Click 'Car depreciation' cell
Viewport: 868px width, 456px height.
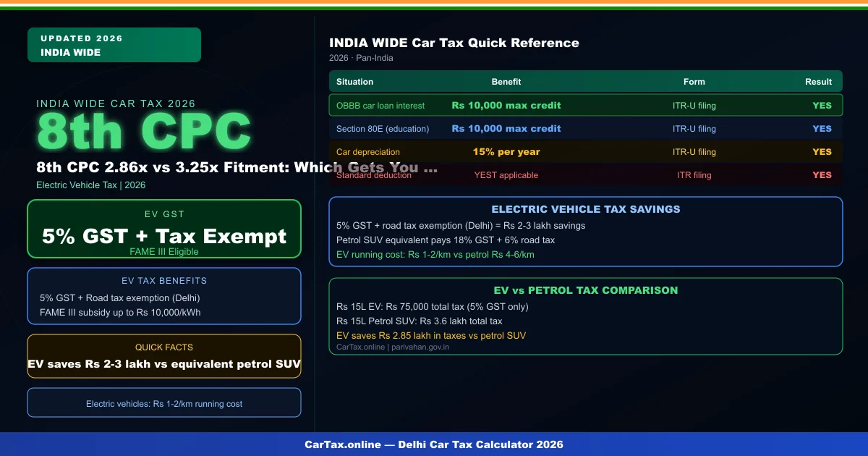click(368, 152)
